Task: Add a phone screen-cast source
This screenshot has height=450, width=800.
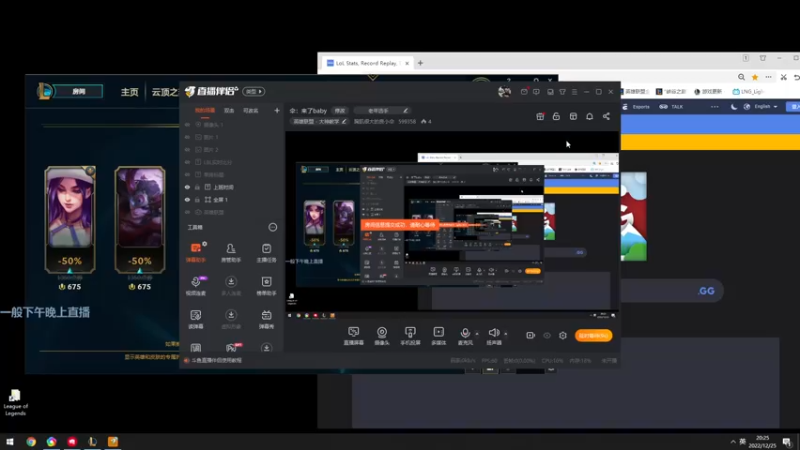Action: (x=410, y=336)
